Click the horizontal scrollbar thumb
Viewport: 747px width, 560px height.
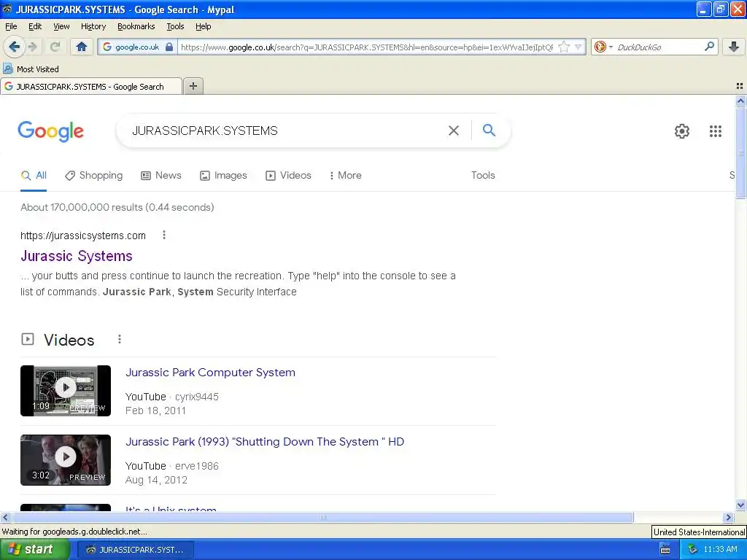[x=322, y=517]
